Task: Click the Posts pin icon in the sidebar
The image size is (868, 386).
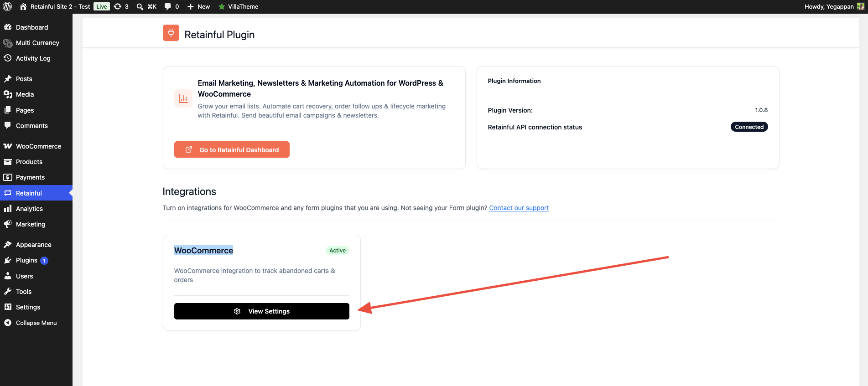Action: [8, 79]
